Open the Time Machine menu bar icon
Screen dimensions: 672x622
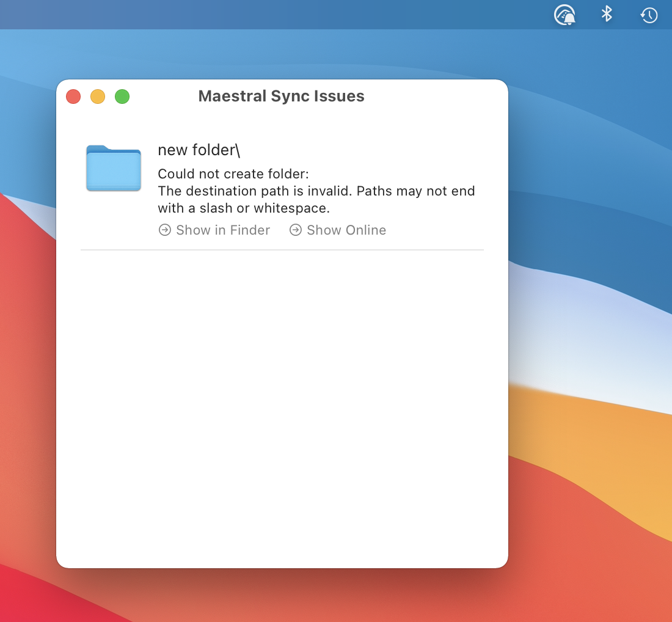(649, 15)
